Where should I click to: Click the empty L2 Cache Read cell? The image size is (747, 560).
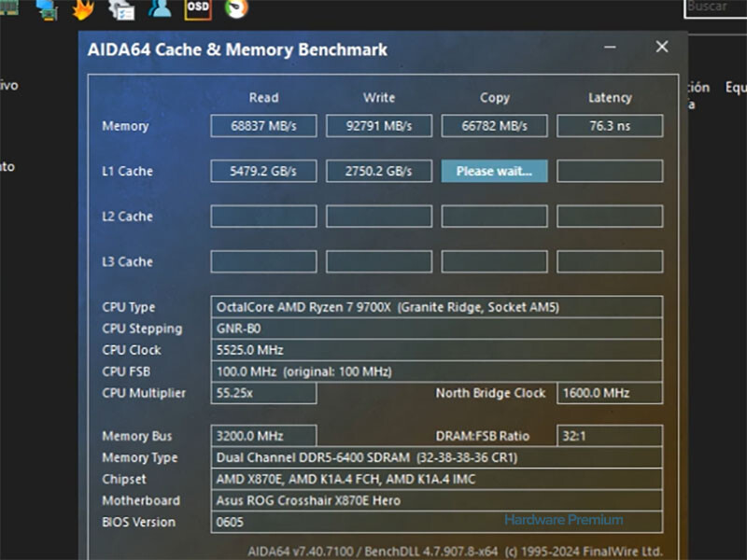coord(264,217)
